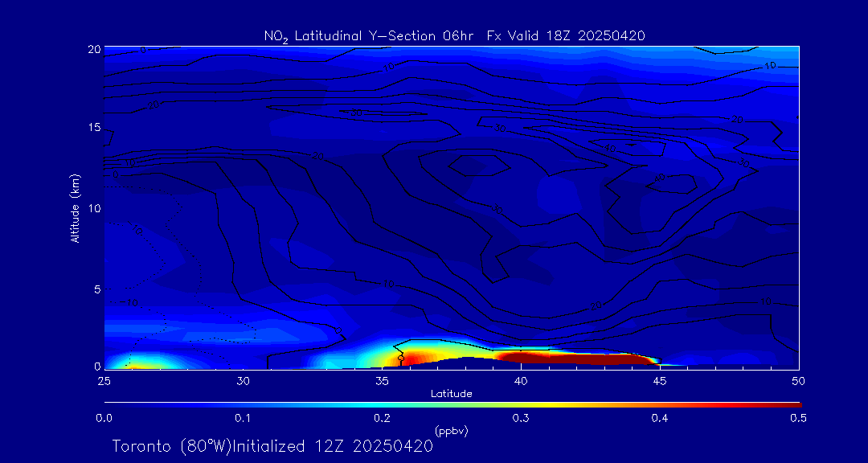Click the 0.2 tick on the color scale
Viewport: 868px width, 463px height.
click(382, 418)
